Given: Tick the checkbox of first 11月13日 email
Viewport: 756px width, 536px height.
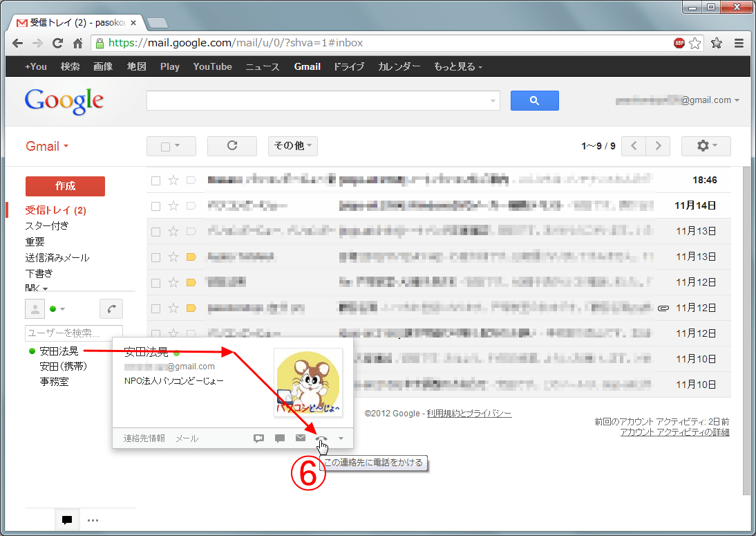Looking at the screenshot, I should point(155,232).
